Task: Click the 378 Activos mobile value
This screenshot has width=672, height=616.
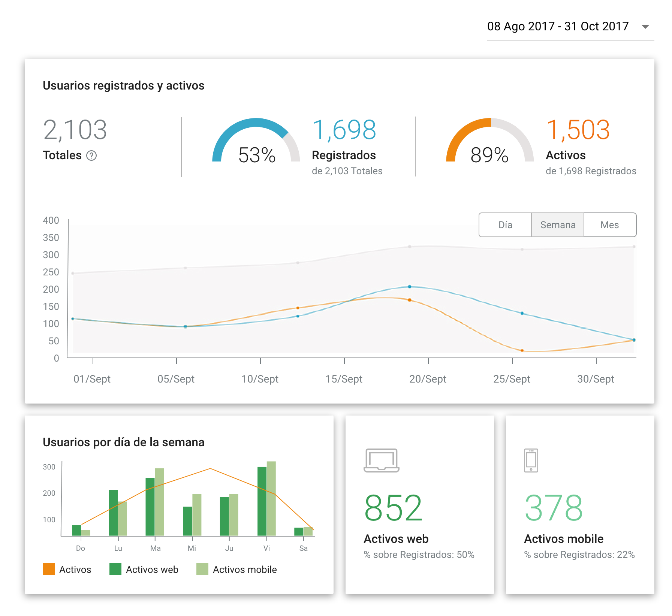Action: click(x=553, y=508)
